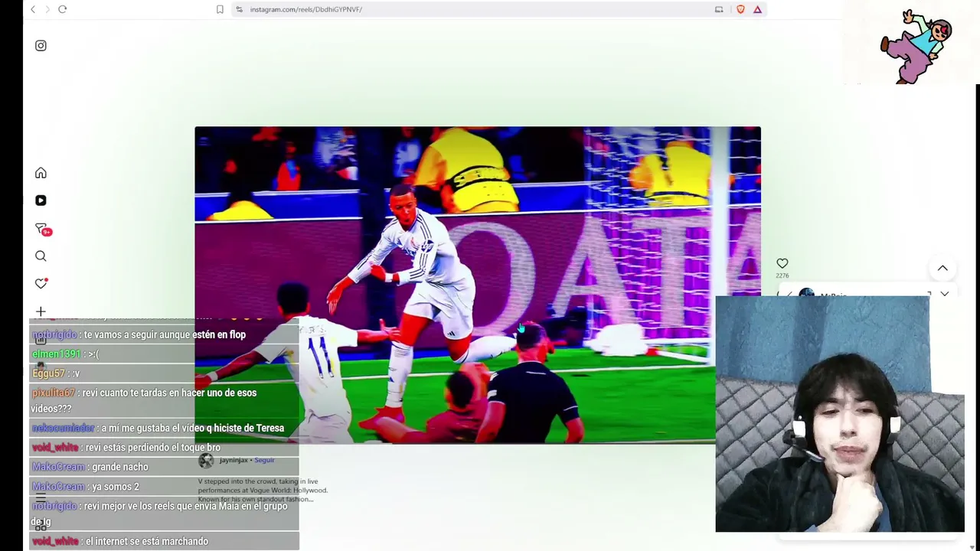Click the "grande nacho" chat message
This screenshot has width=980, height=551.
(x=165, y=467)
